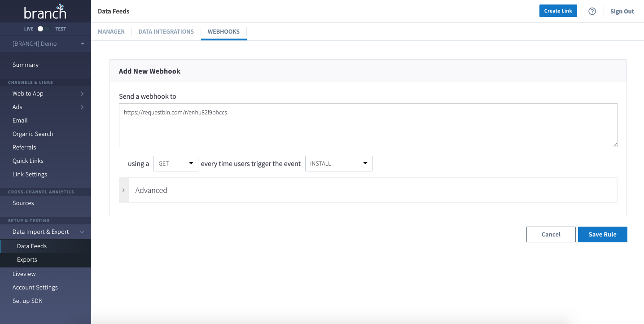Viewport: 644px width, 324px height.
Task: Click the Add New Webhook heading
Action: 149,71
